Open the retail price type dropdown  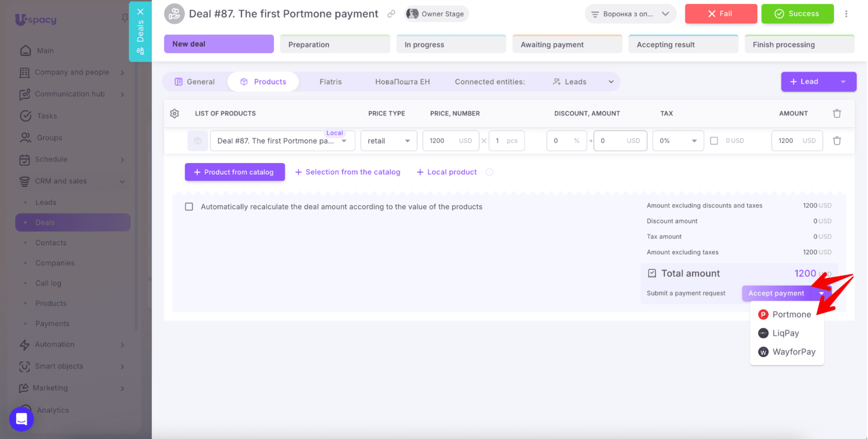tap(388, 141)
